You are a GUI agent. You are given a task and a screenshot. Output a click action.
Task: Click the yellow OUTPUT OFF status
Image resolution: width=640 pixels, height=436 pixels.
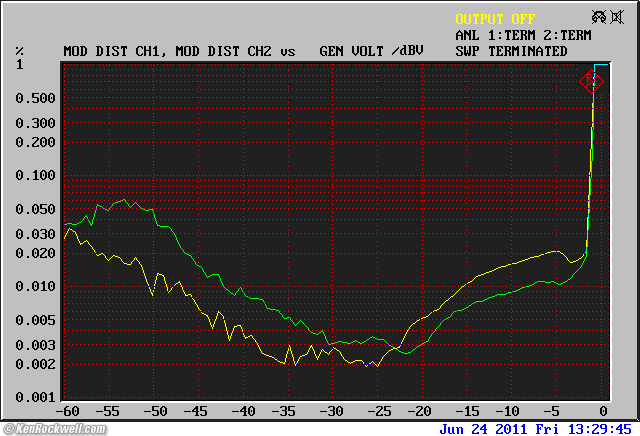coord(495,19)
